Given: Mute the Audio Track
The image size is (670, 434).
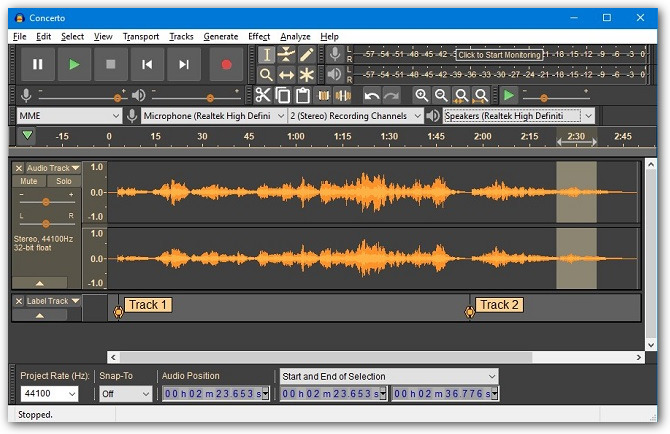Looking at the screenshot, I should (29, 182).
